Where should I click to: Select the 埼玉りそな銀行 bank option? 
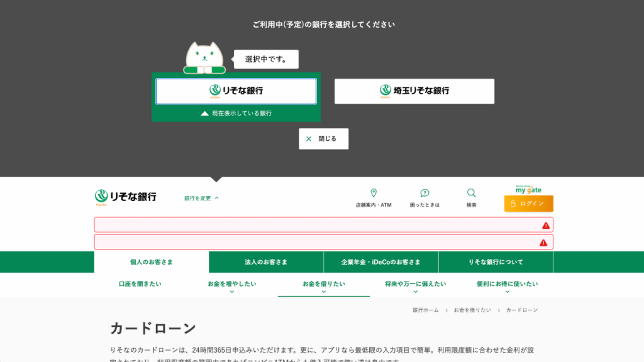coord(414,90)
